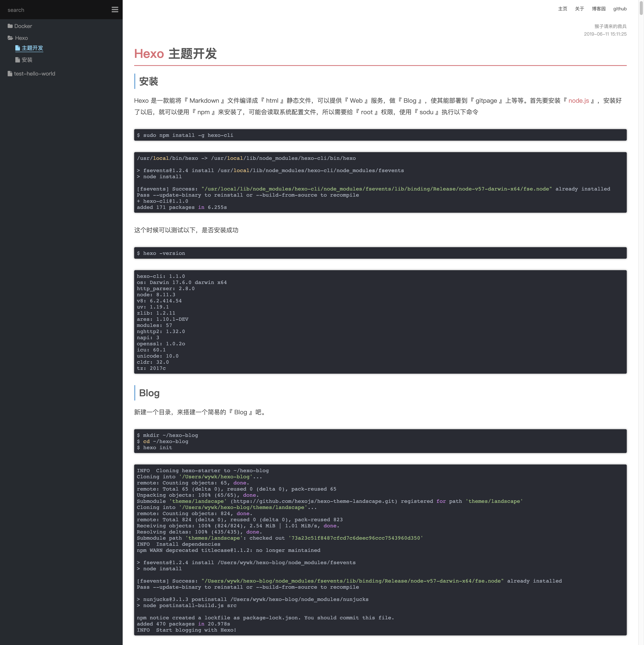The width and height of the screenshot is (644, 645).
Task: Click the open Hexo folder icon
Action: coord(10,38)
